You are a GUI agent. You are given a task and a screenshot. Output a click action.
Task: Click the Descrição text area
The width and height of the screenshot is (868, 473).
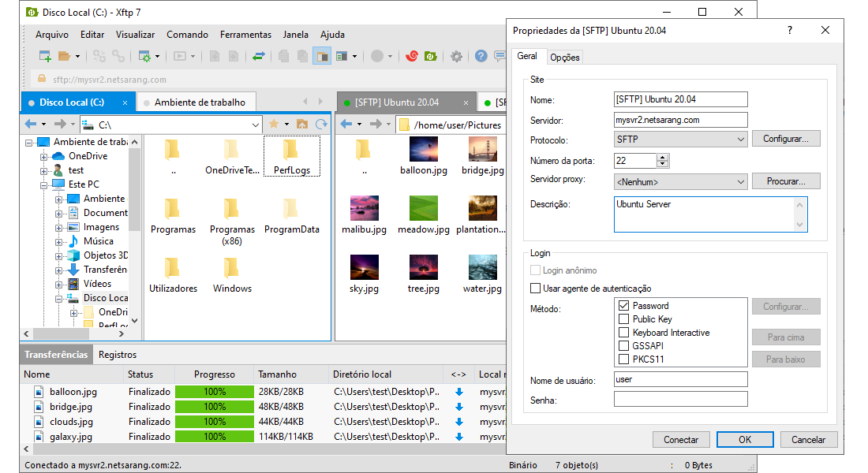coord(710,214)
